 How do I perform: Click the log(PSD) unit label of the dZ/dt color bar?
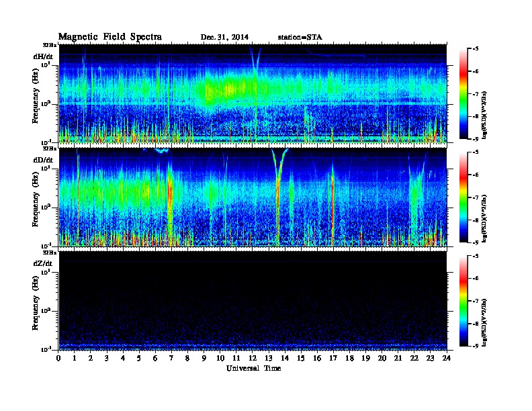[484, 322]
